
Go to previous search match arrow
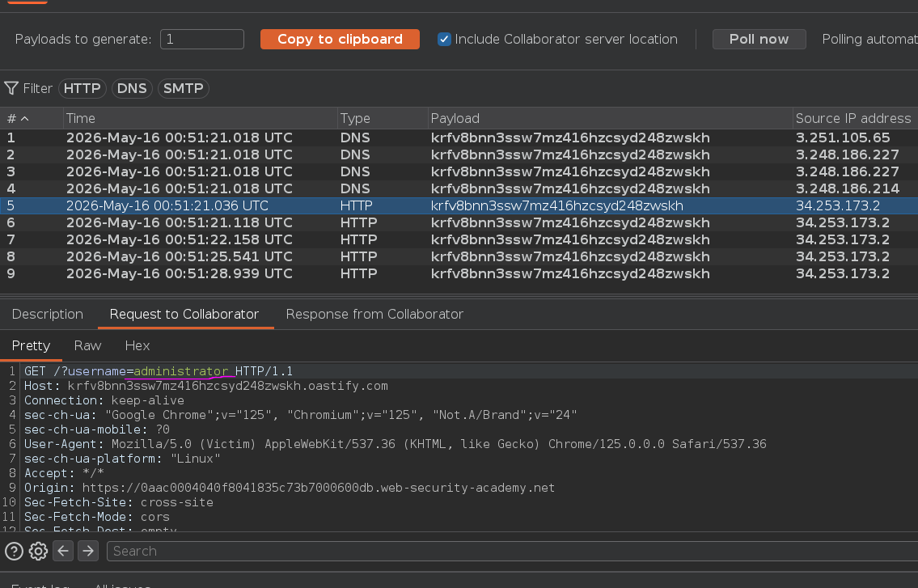tap(63, 551)
